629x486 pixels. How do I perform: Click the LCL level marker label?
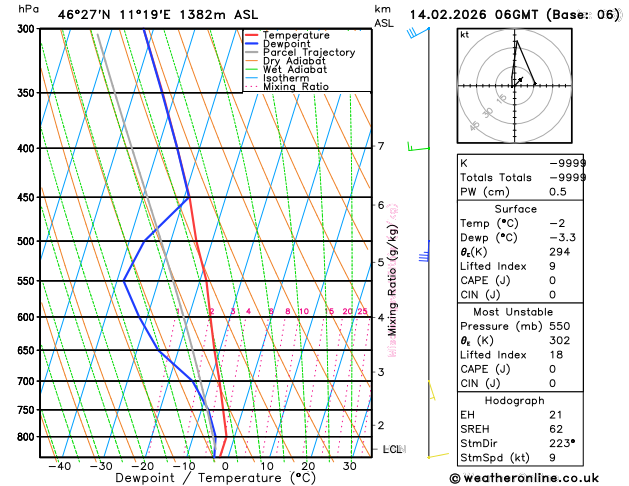click(x=394, y=450)
